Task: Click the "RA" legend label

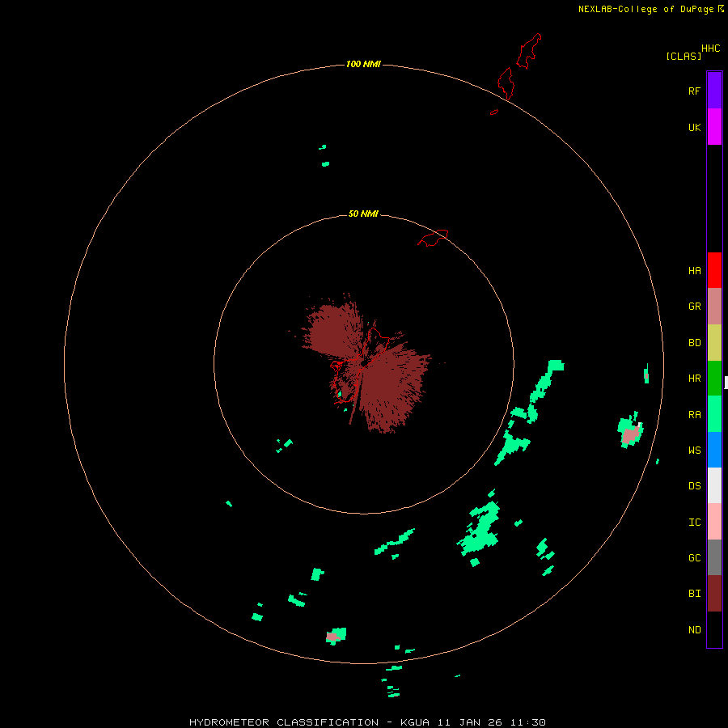Action: click(695, 415)
